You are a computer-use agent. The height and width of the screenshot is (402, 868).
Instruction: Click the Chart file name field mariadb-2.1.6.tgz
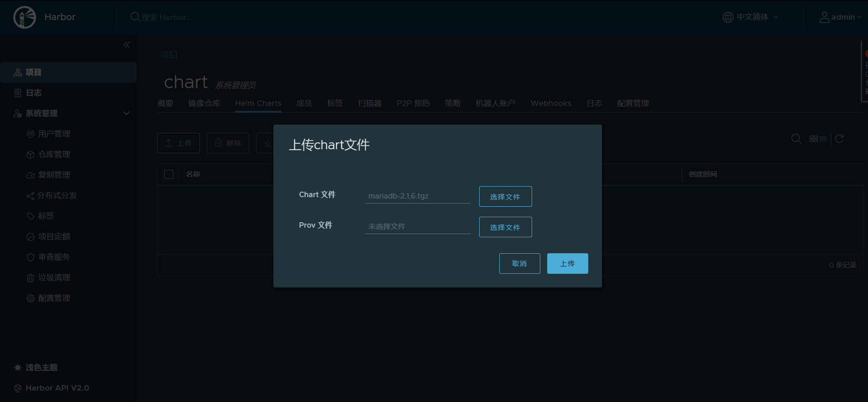click(x=418, y=196)
